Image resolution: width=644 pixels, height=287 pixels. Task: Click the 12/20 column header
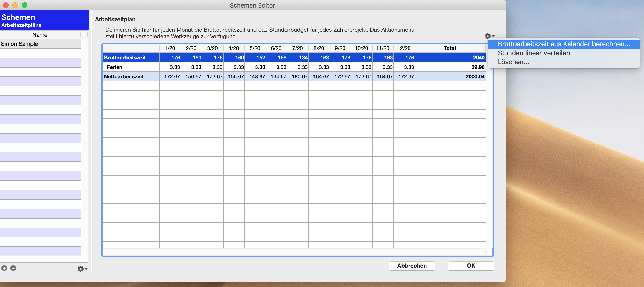404,48
